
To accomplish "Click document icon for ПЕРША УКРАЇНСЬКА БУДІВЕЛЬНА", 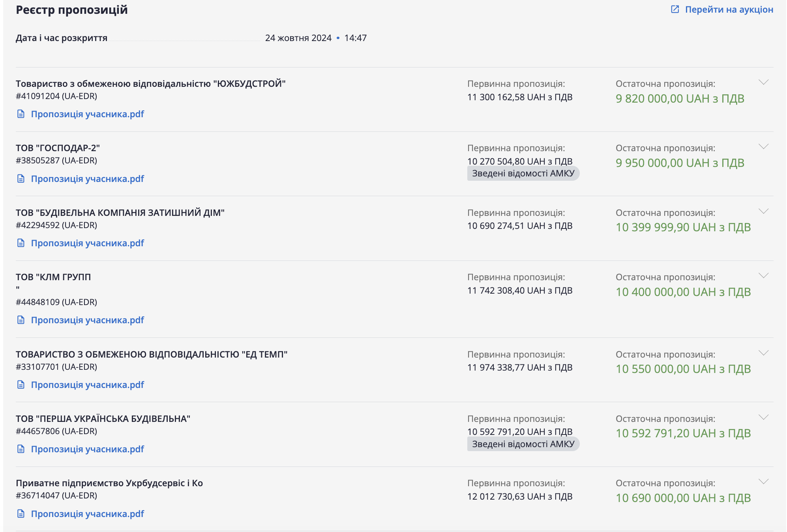I will 21,449.
